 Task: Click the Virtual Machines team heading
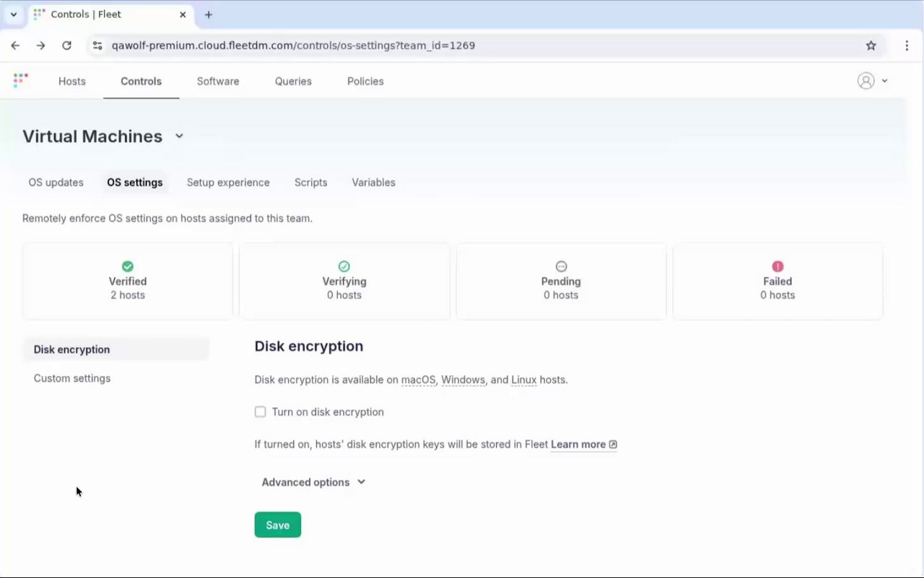pos(92,136)
